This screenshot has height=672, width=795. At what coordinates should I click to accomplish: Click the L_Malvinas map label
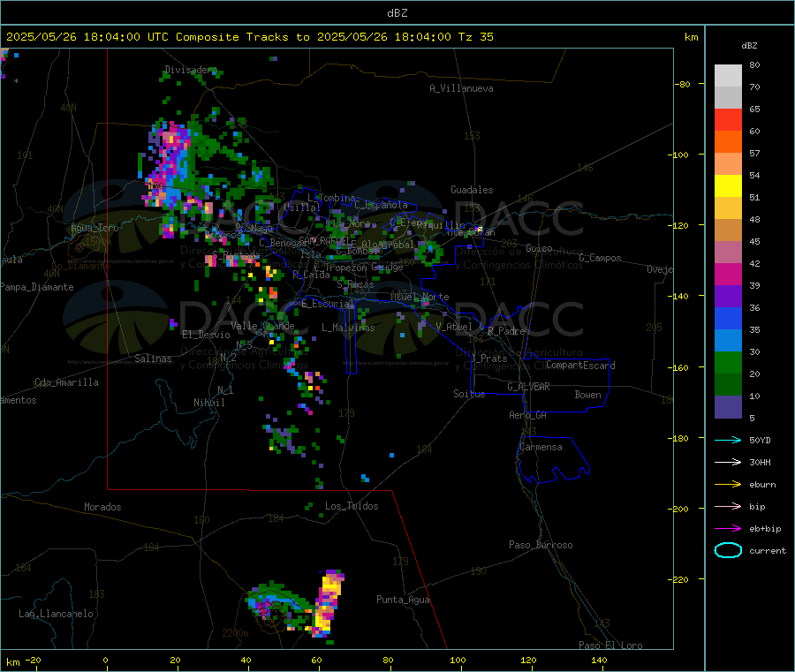coord(348,328)
